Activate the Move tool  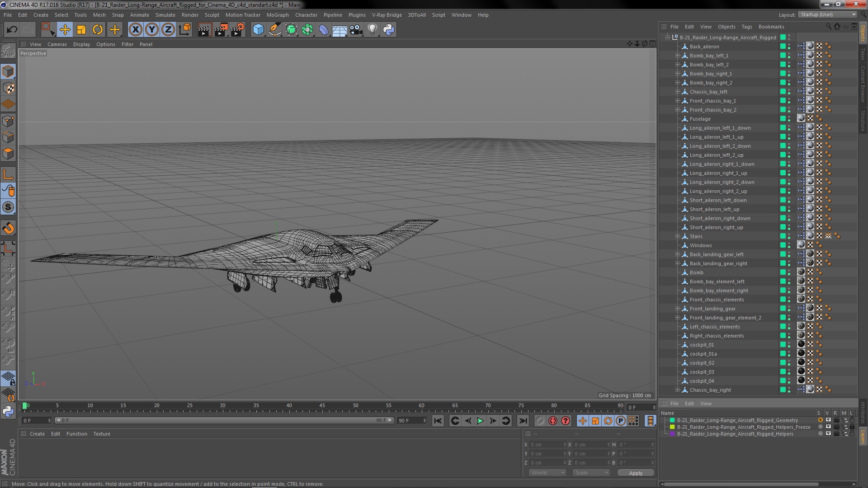tap(65, 30)
